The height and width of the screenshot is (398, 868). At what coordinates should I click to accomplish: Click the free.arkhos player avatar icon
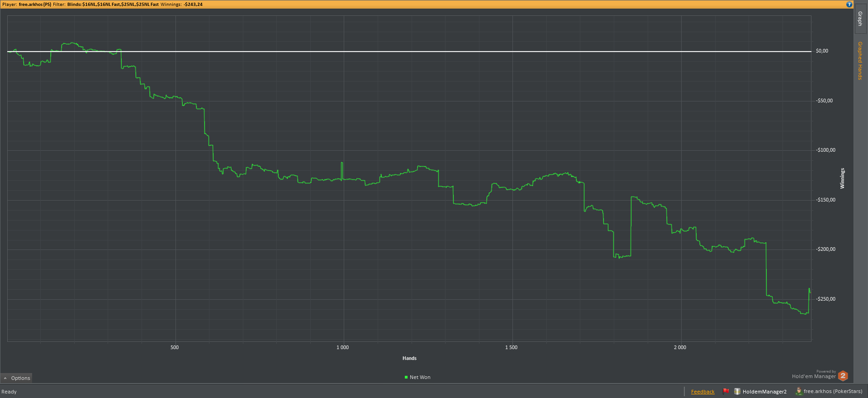click(x=799, y=391)
